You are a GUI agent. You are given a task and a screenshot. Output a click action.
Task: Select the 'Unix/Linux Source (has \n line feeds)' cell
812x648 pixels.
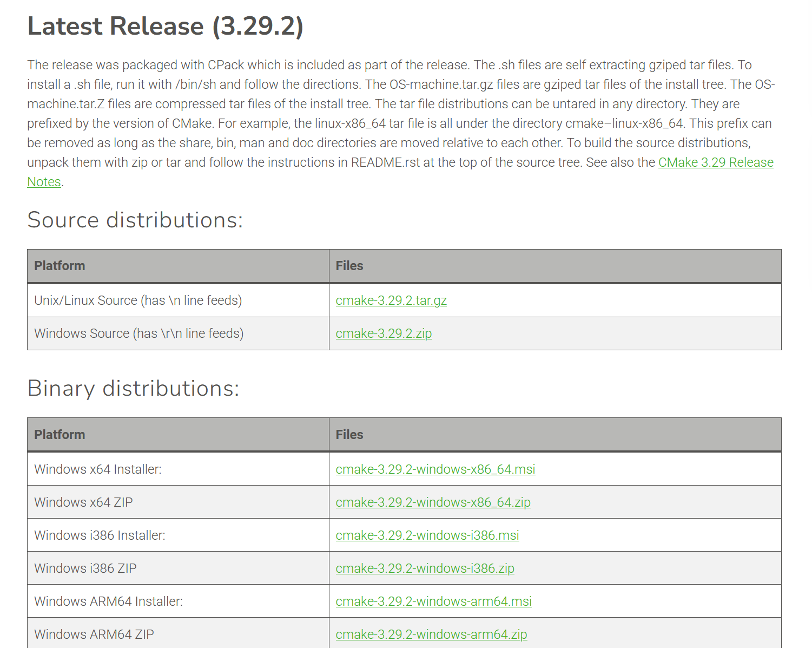pos(178,300)
